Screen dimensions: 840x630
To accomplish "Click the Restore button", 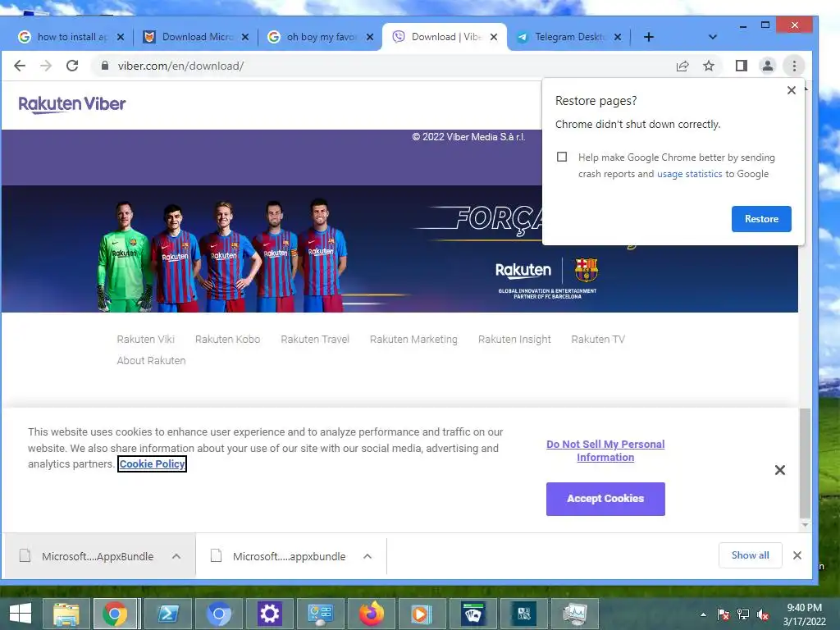I will (761, 218).
